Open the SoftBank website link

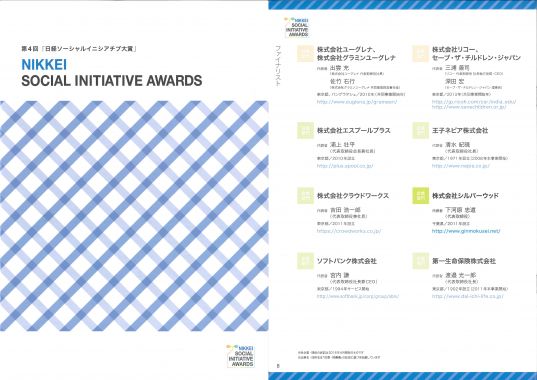(358, 296)
